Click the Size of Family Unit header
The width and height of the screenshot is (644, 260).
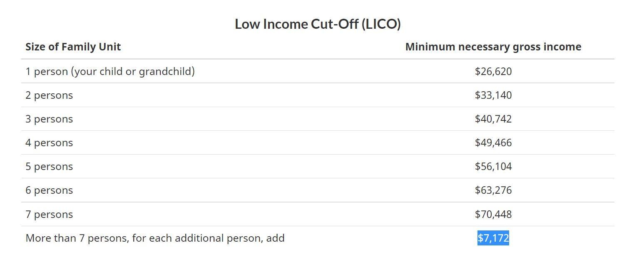pyautogui.click(x=73, y=47)
